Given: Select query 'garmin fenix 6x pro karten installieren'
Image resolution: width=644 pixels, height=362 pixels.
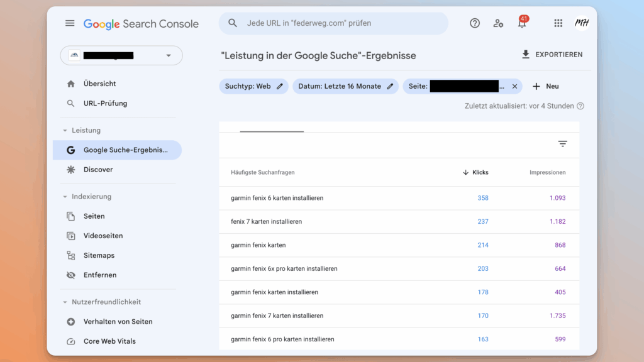Looking at the screenshot, I should 284,269.
